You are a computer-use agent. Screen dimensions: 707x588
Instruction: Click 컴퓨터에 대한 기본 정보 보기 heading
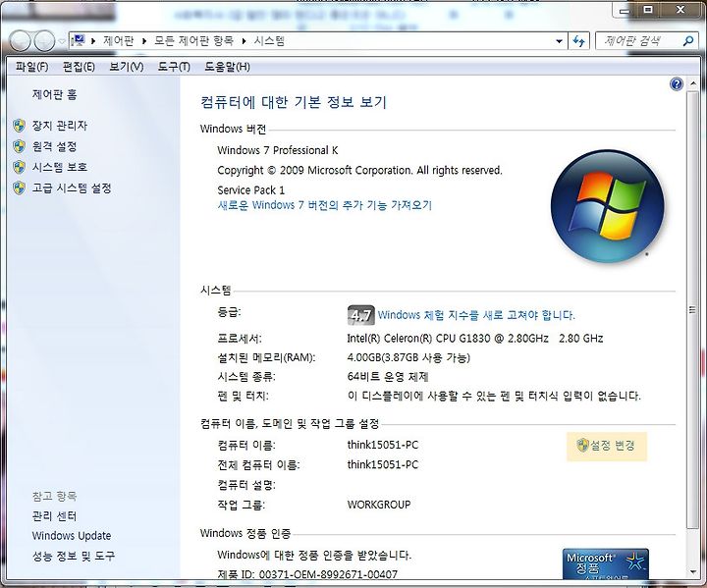(294, 102)
